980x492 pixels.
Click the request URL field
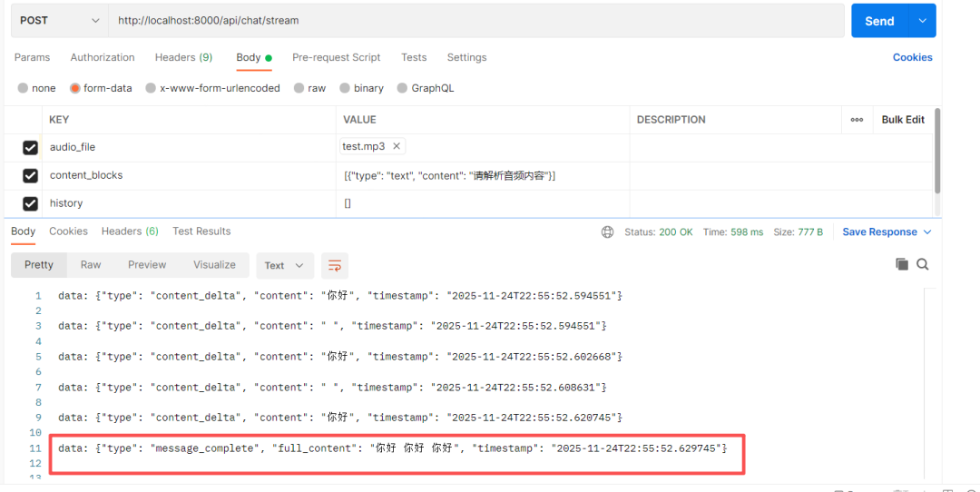tap(476, 21)
